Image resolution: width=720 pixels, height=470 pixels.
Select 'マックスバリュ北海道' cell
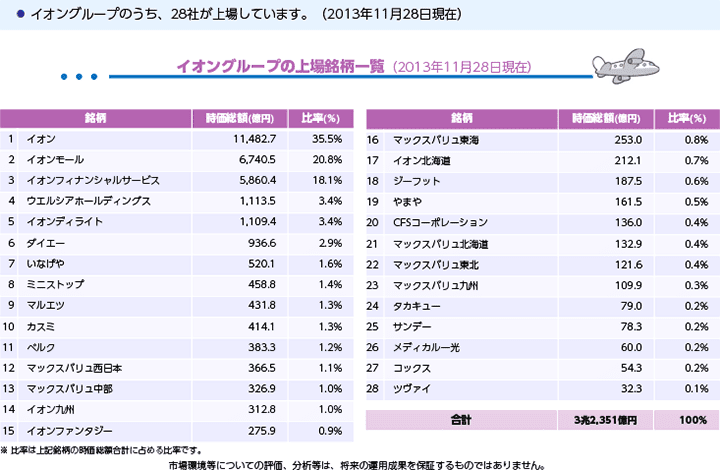point(440,244)
